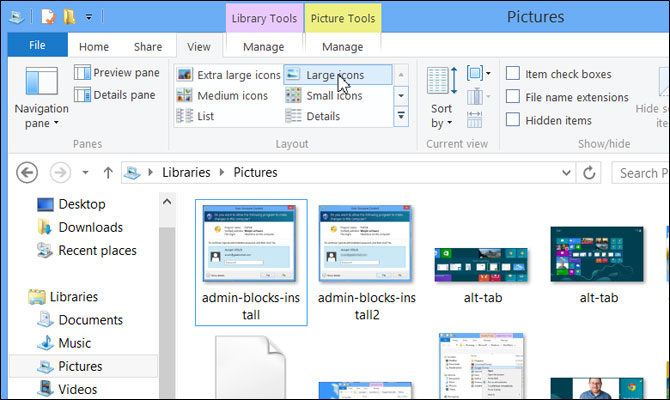The image size is (670, 400).
Task: Open the Customize Quick Access Toolbar dropdown
Action: point(89,18)
